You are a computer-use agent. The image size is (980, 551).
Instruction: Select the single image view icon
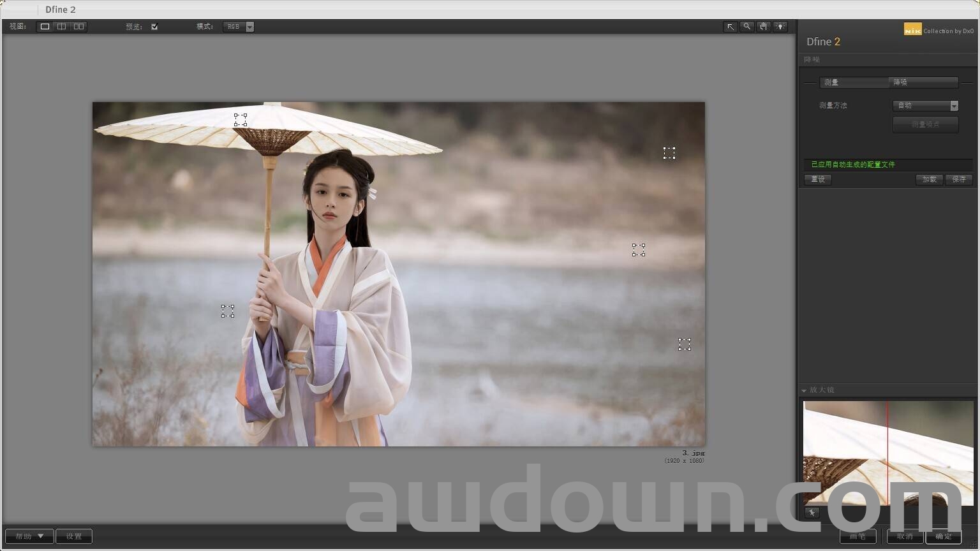(x=45, y=27)
